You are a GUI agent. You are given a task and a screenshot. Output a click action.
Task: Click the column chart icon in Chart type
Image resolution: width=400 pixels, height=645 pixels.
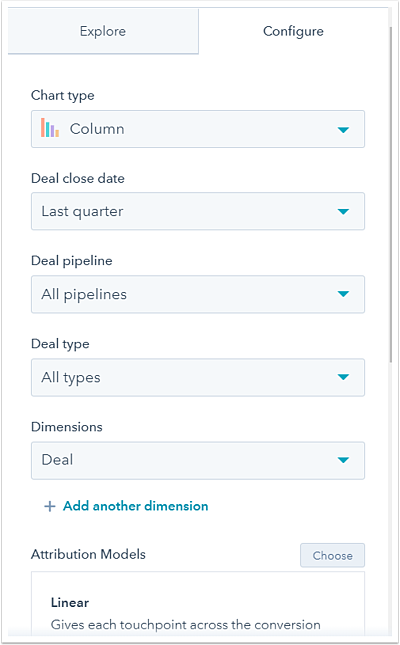[50, 128]
